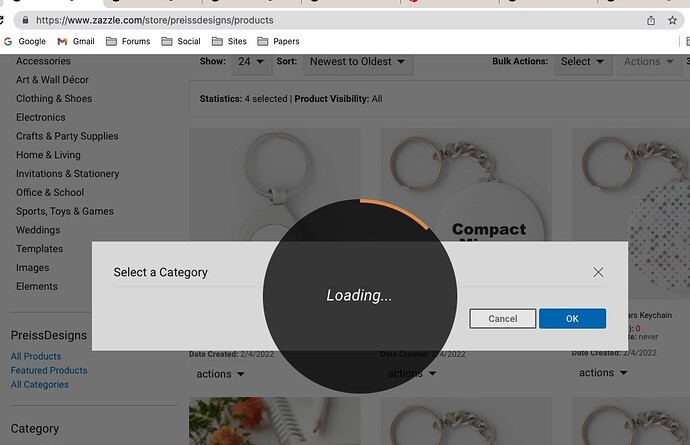Open Featured Products link
The height and width of the screenshot is (445, 690).
[49, 370]
